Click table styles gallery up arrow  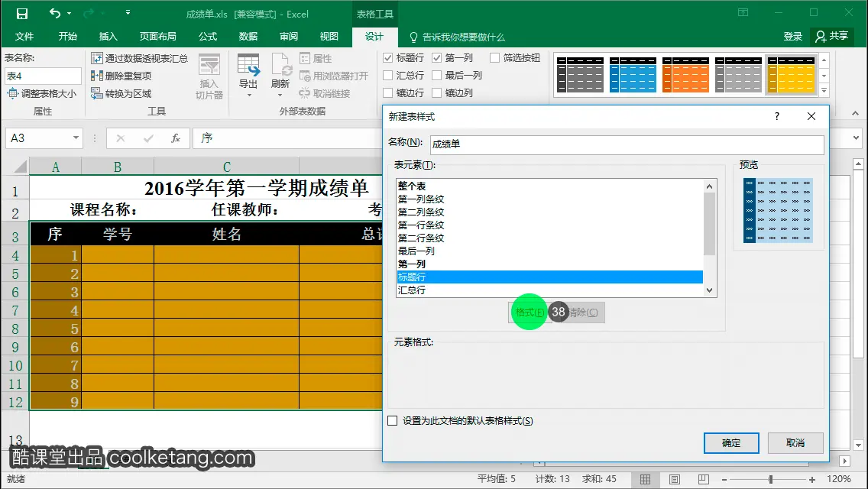tap(824, 60)
